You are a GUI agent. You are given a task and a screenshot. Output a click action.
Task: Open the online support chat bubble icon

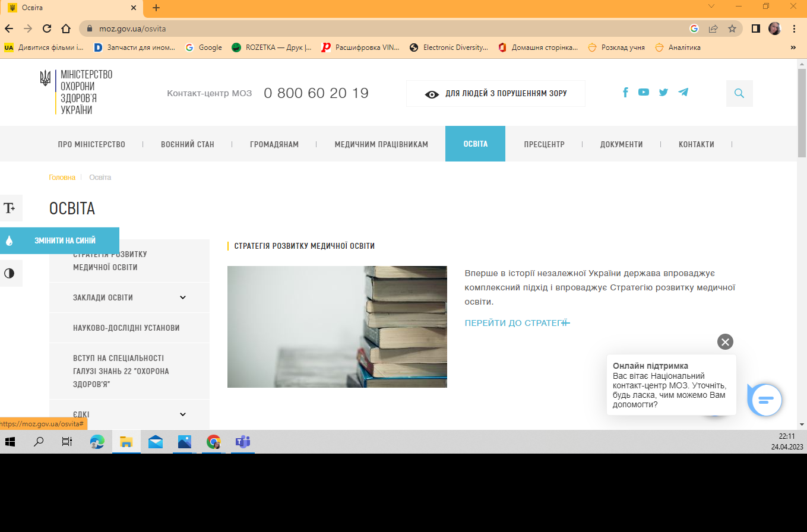point(766,400)
